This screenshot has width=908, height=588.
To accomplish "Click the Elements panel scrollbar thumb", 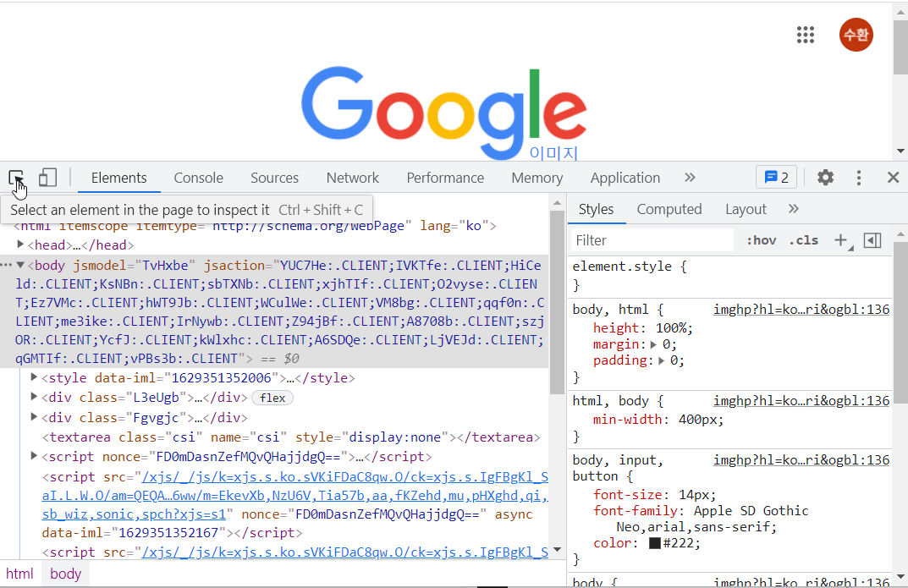I will pos(557,302).
